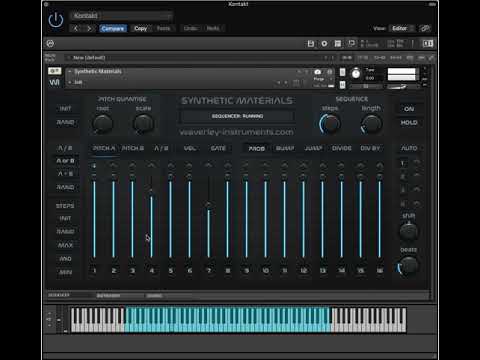
Task: Click the Tune knob
Action: (356, 73)
